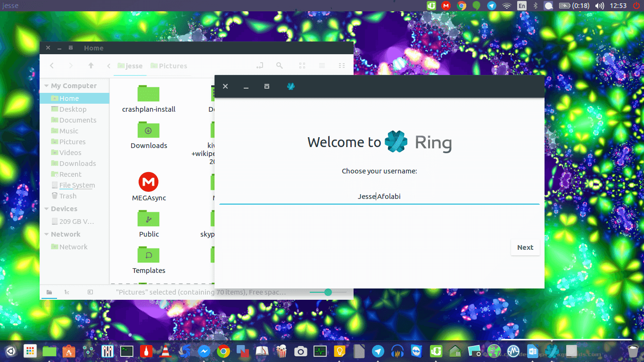Launch VLC from the dock
644x362 pixels.
(x=165, y=351)
